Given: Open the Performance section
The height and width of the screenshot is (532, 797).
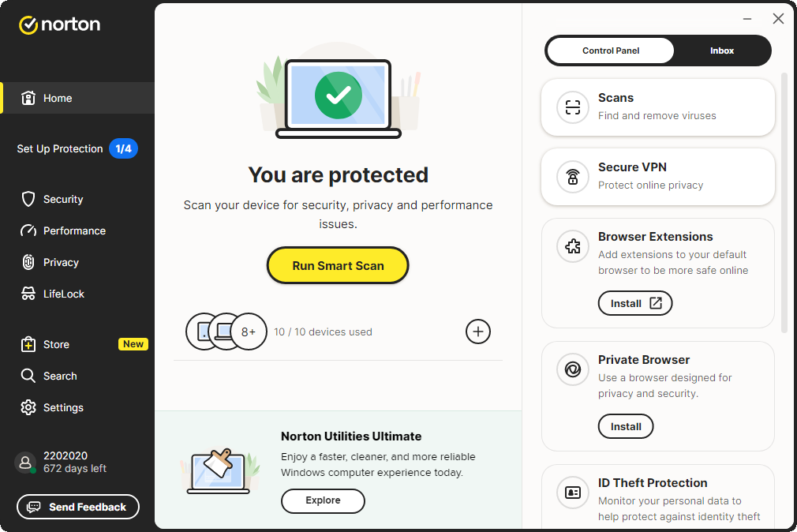Looking at the screenshot, I should click(x=73, y=230).
